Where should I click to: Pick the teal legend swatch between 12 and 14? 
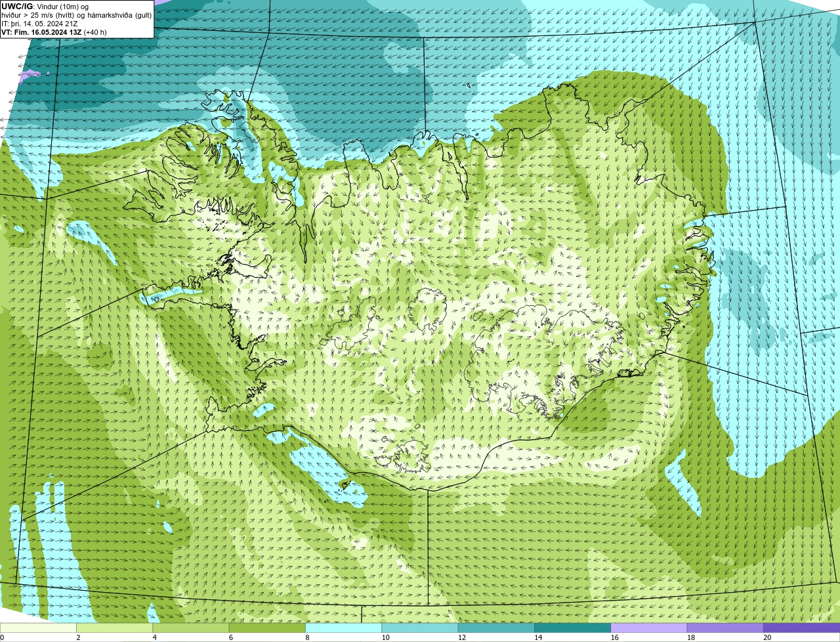[496, 628]
